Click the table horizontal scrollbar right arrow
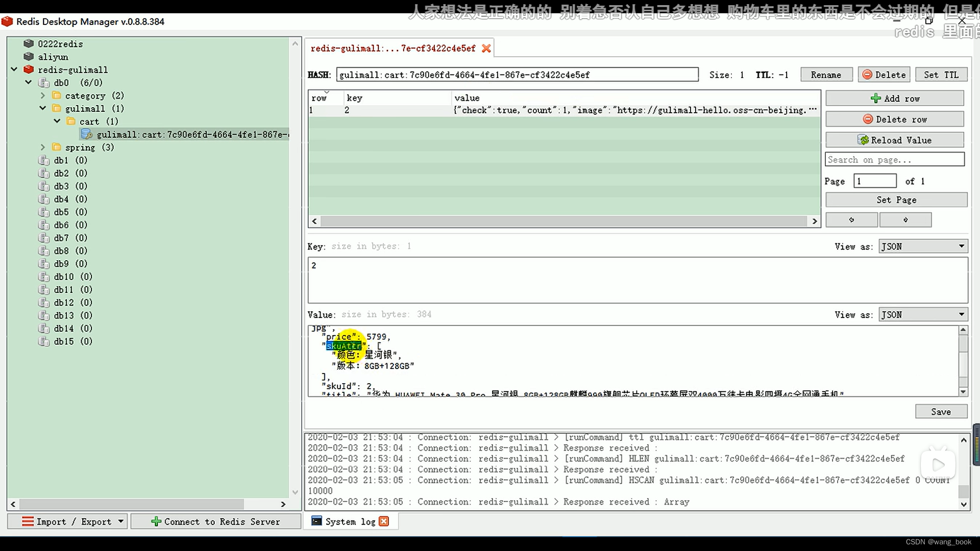The width and height of the screenshot is (980, 551). tap(814, 221)
